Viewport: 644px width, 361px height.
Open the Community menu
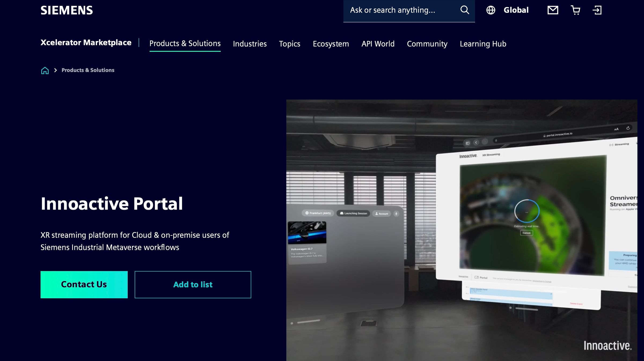427,44
